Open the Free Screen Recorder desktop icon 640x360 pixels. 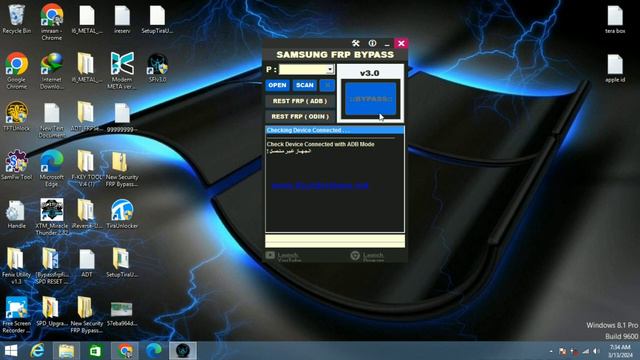tap(16, 315)
